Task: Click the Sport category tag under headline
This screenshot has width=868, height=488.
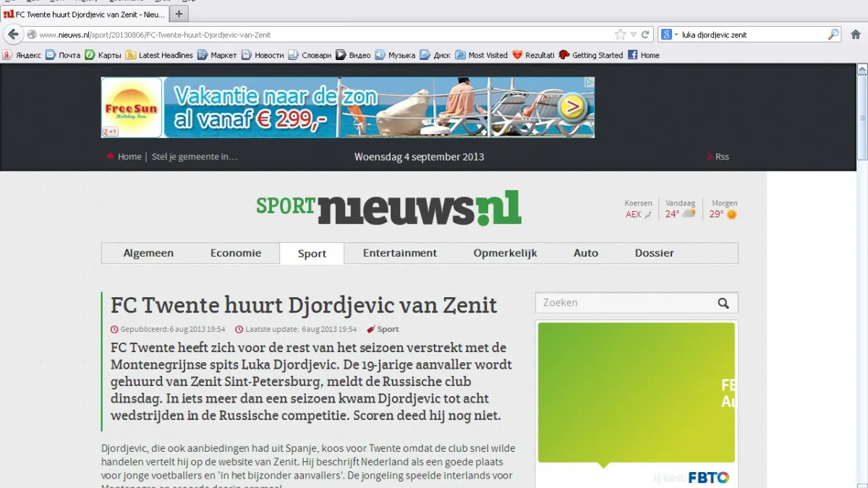Action: [383, 329]
